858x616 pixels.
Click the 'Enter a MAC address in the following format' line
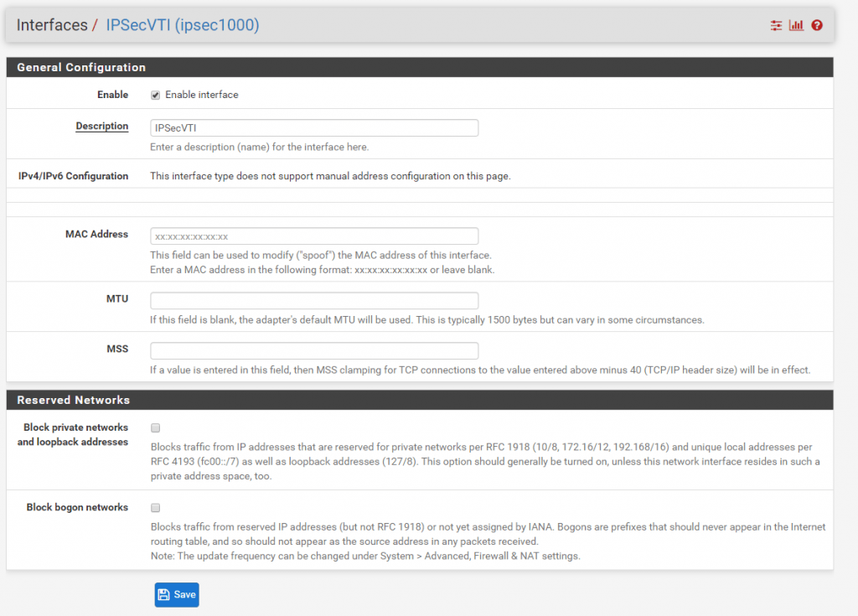click(323, 270)
